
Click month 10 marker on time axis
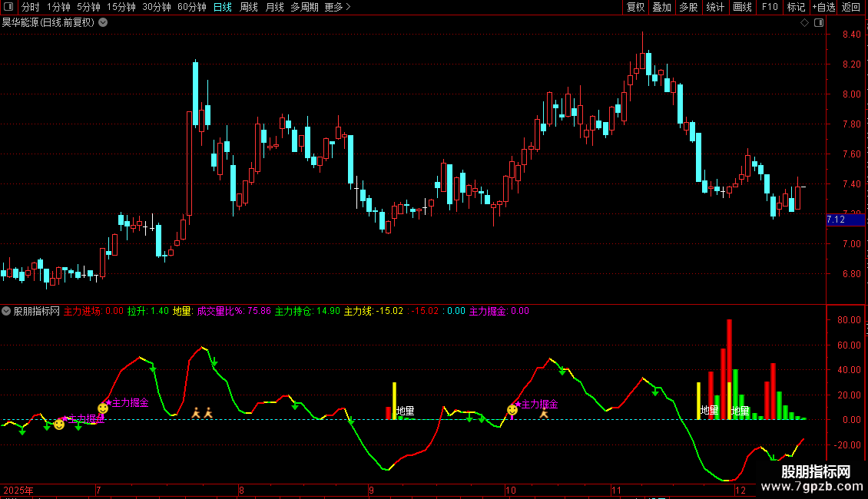(x=510, y=490)
